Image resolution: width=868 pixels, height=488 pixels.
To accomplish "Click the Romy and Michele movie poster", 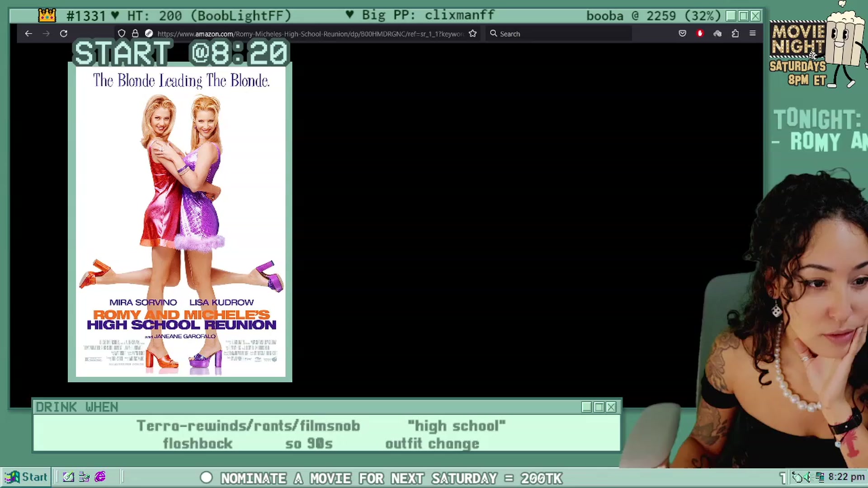I will (180, 222).
